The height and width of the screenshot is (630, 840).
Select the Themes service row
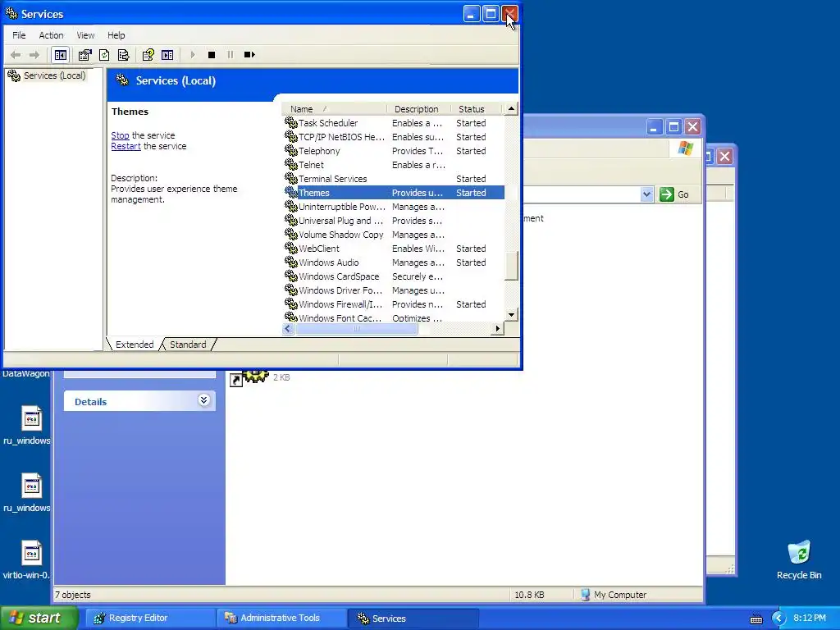point(394,193)
